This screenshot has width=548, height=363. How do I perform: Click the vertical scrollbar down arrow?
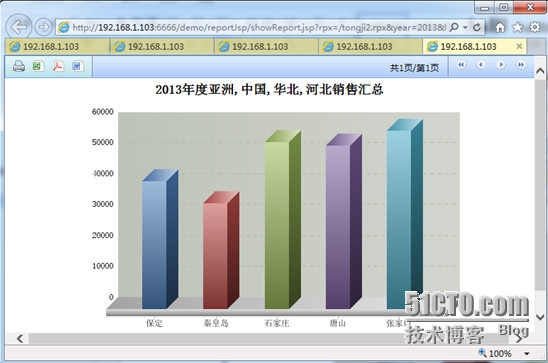coord(540,317)
